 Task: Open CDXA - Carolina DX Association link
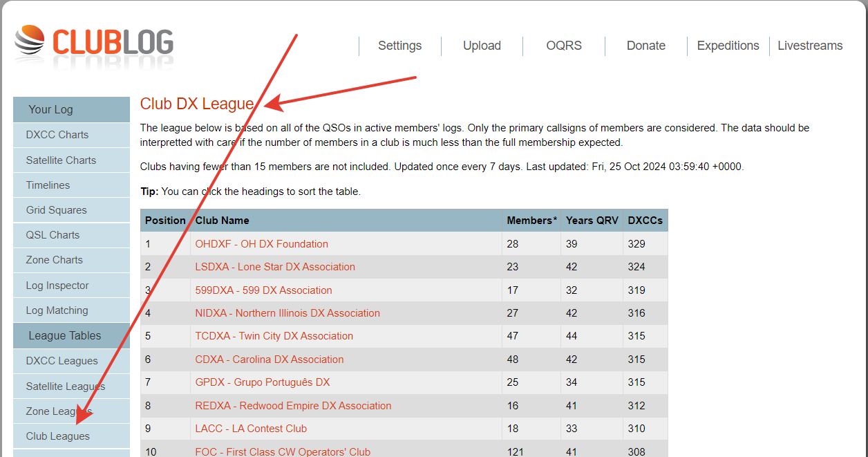tap(270, 360)
